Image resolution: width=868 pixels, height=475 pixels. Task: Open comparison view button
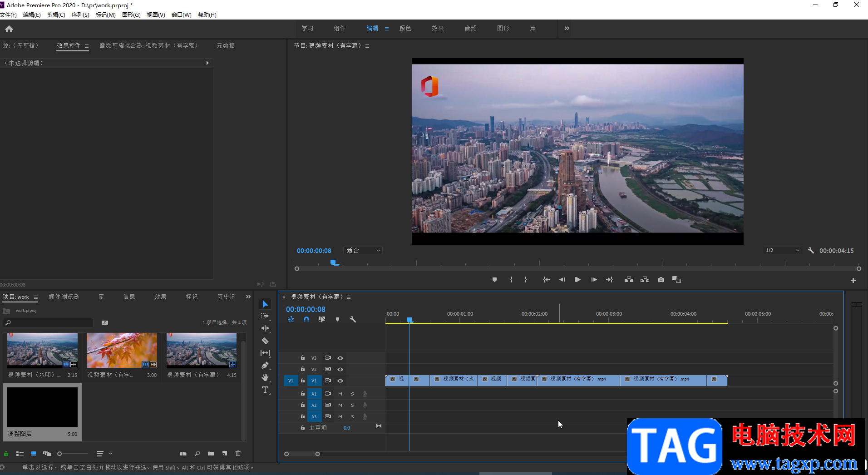click(676, 280)
